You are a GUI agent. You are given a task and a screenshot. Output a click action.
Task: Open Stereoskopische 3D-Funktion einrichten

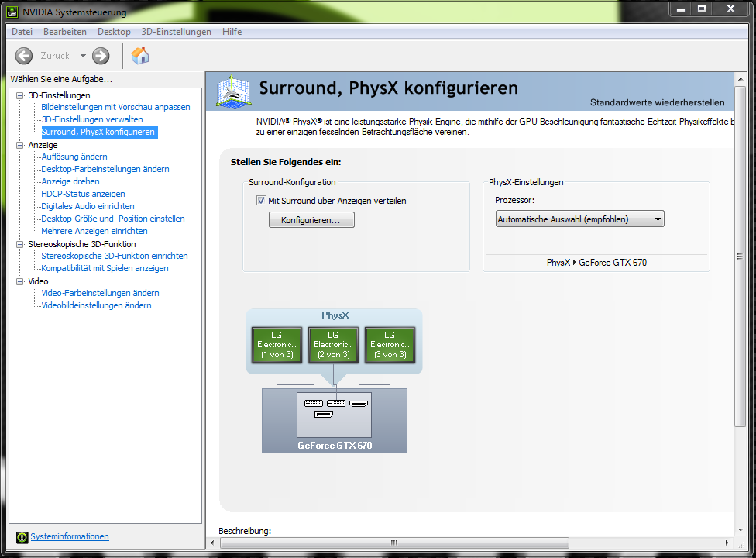pos(115,256)
